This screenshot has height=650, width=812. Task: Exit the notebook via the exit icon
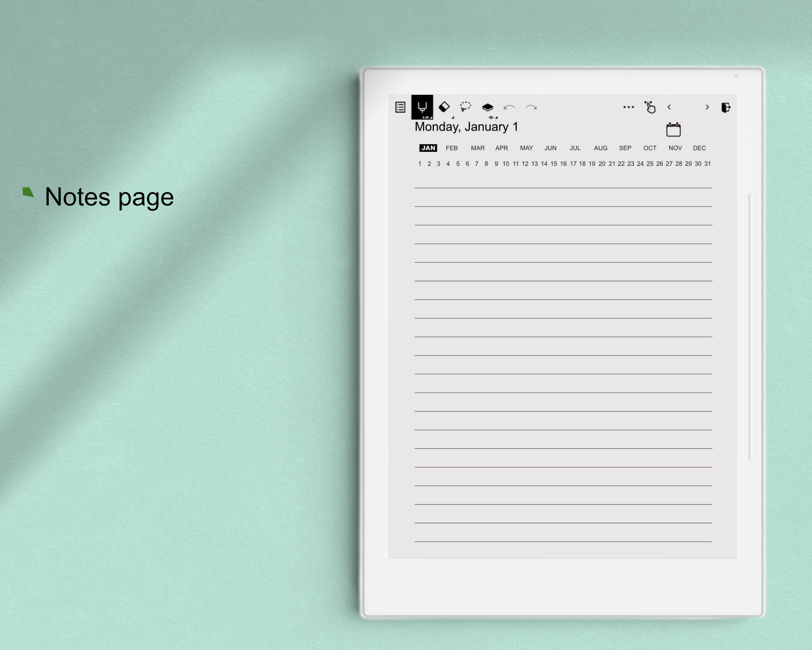click(x=726, y=108)
